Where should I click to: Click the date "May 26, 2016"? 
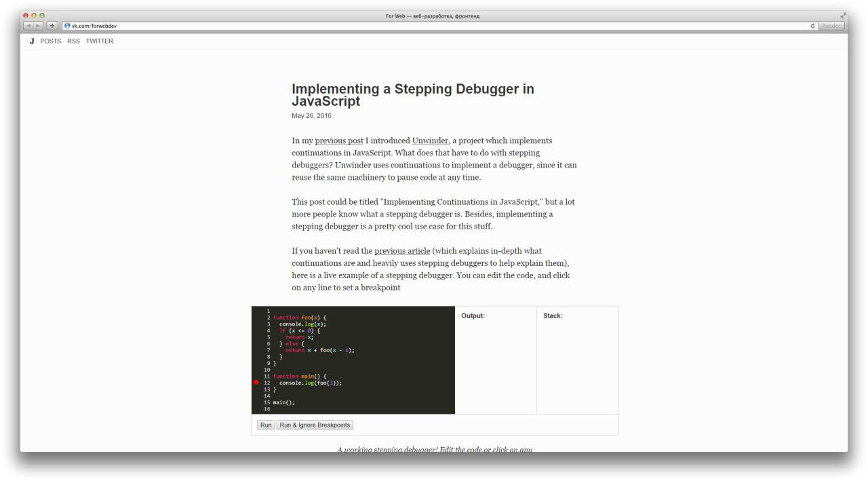[311, 116]
